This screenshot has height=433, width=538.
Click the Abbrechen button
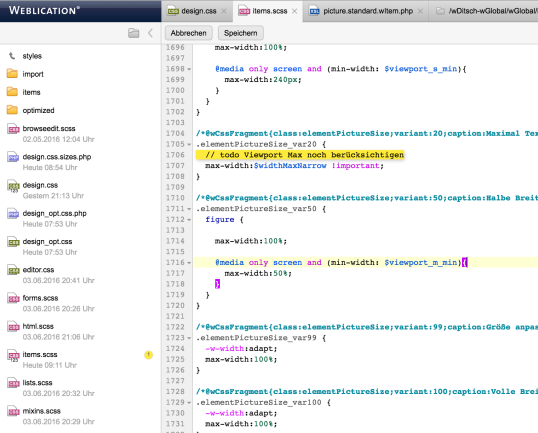coord(189,33)
